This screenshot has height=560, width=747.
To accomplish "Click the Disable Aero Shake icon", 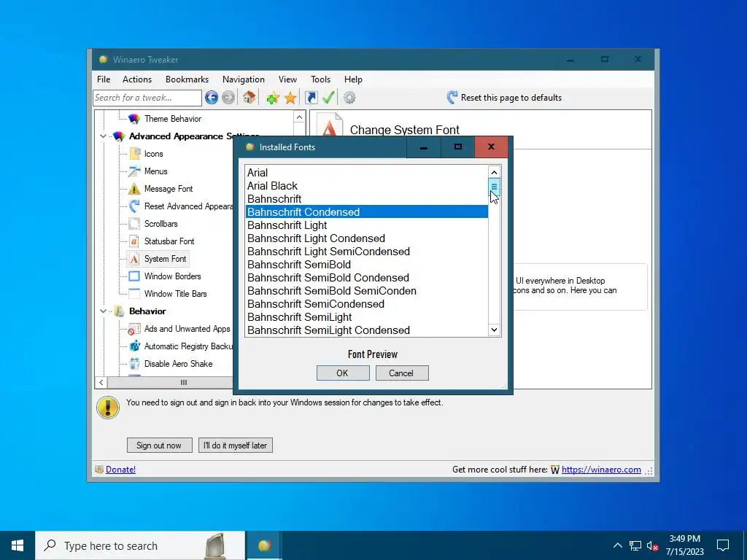I will 135,363.
